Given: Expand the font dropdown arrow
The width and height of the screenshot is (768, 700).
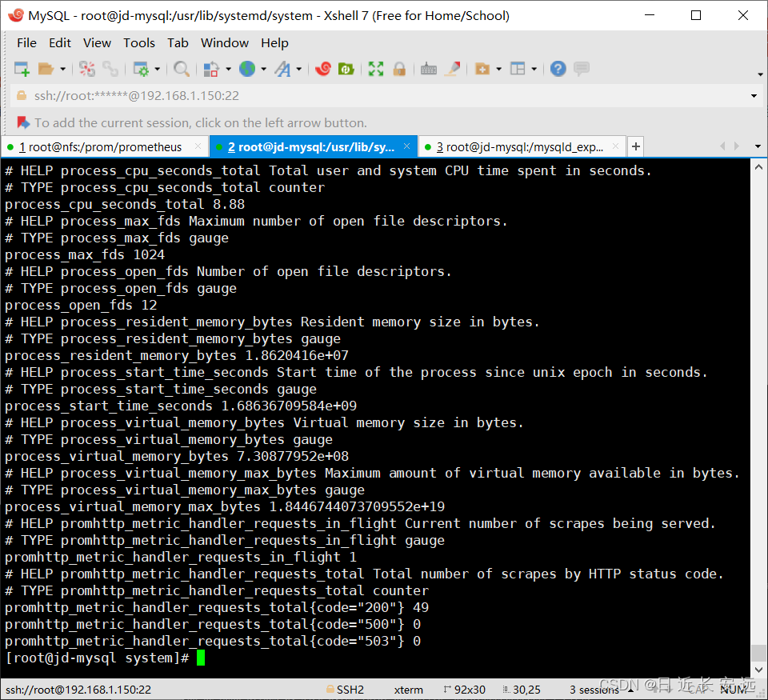Looking at the screenshot, I should pos(298,69).
